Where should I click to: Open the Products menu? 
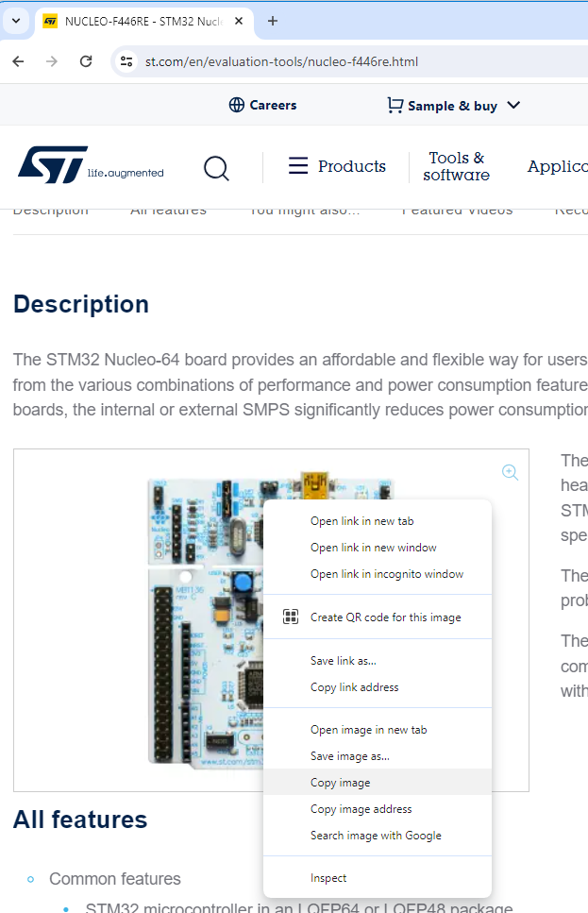[x=352, y=166]
